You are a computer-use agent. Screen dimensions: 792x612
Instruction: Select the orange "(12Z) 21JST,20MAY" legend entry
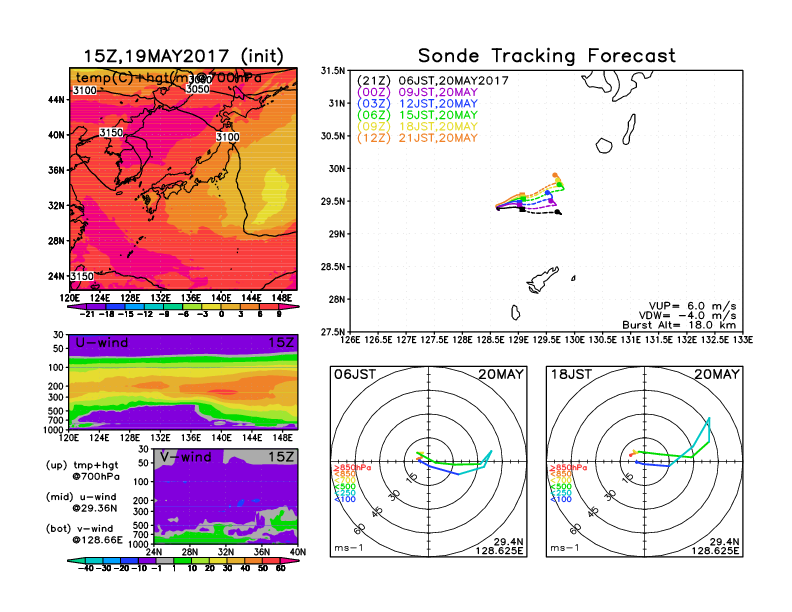(x=417, y=138)
